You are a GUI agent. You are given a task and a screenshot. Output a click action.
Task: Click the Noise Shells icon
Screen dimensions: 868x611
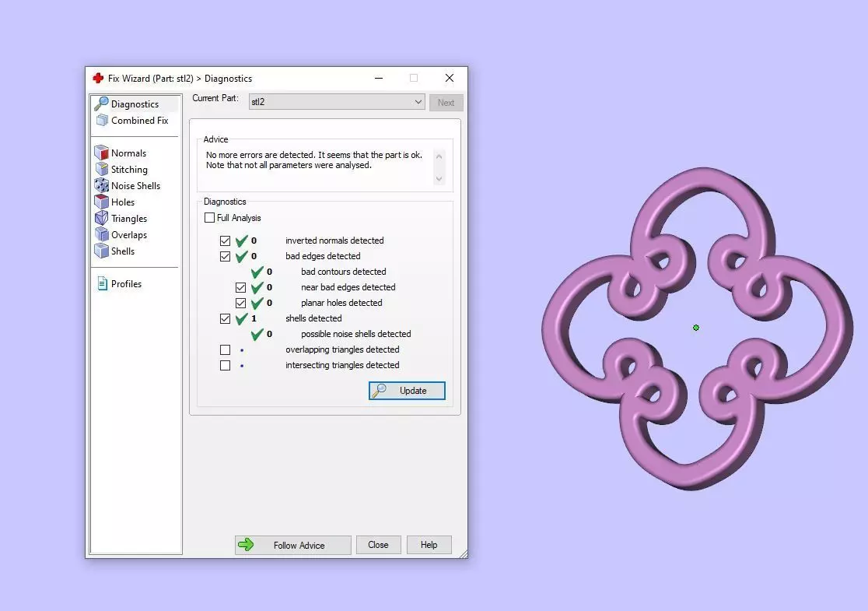101,185
